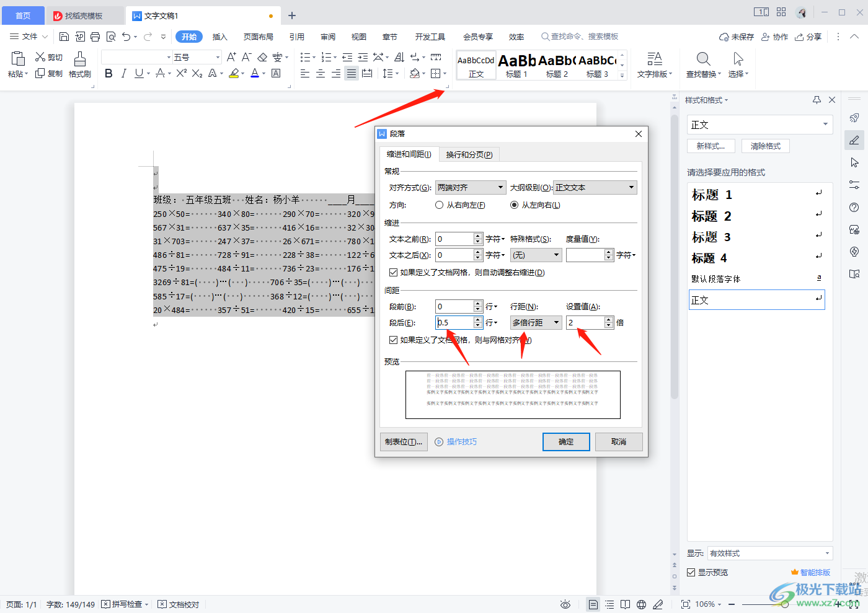868x613 pixels.
Task: Switch to Line and Page Breaks (换行和分页) tab
Action: (x=469, y=155)
